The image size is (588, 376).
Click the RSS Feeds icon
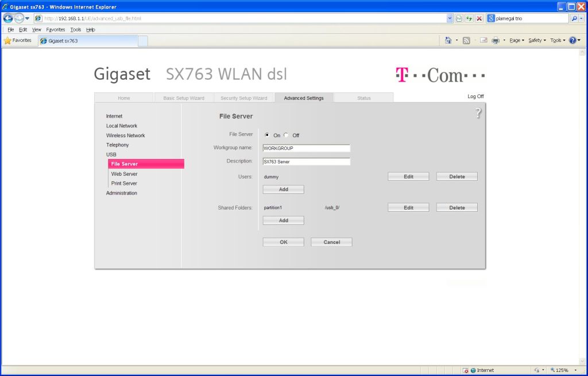(466, 41)
